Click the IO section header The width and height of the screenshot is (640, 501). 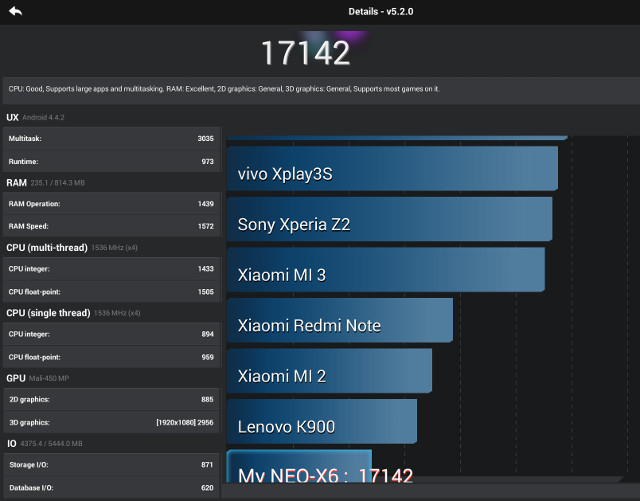(11, 443)
